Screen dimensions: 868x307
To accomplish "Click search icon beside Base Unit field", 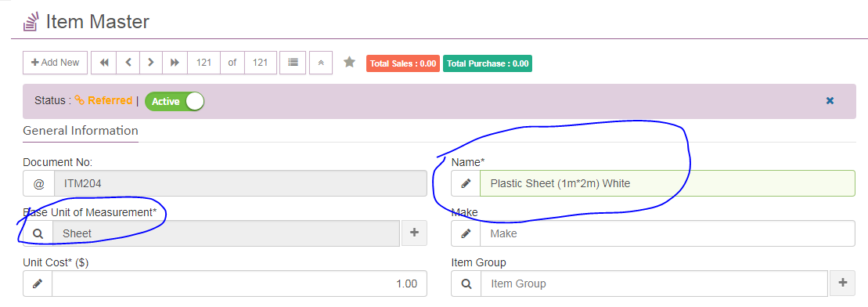I will click(x=38, y=233).
